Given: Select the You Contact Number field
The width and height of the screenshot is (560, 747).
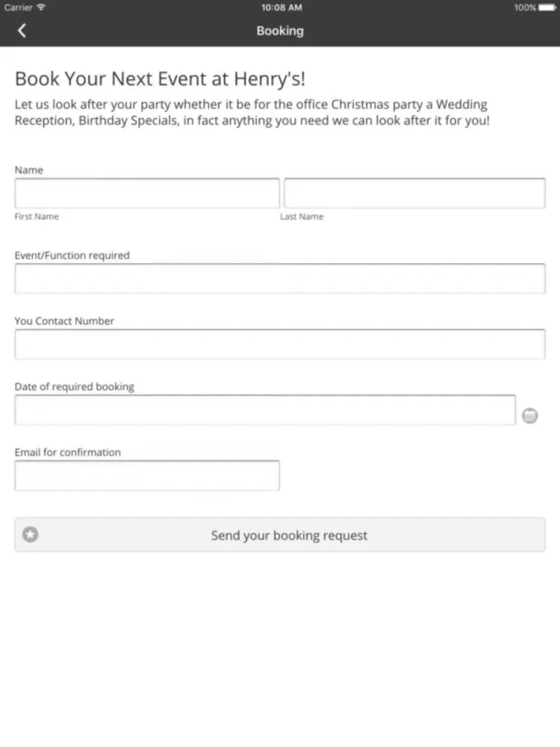Looking at the screenshot, I should [280, 344].
